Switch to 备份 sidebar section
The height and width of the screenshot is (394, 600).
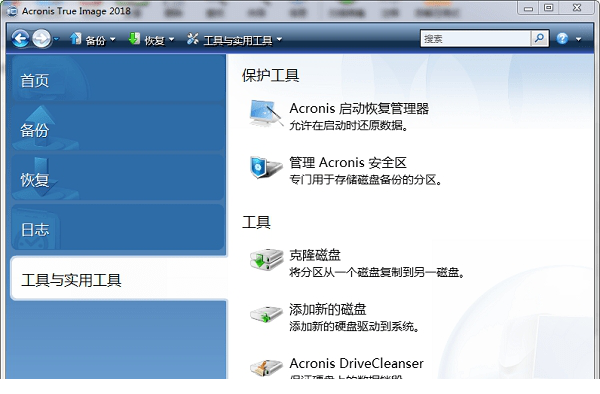click(x=117, y=128)
